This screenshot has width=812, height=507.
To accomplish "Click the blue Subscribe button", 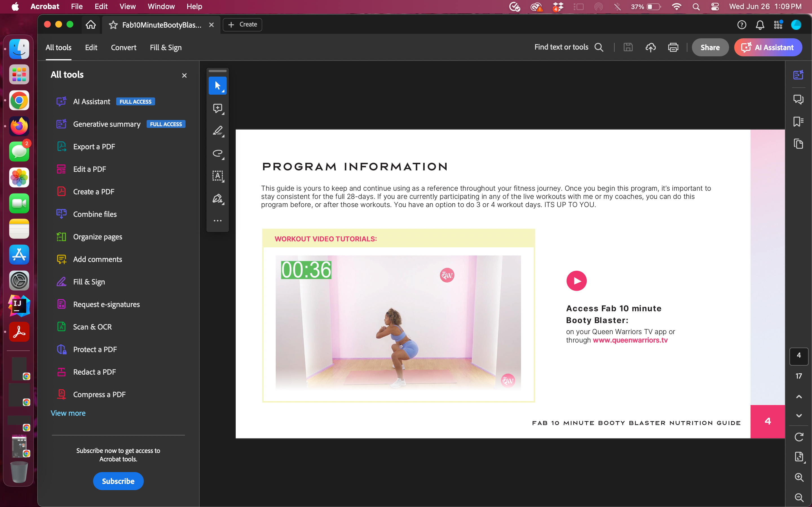I will pos(118,481).
